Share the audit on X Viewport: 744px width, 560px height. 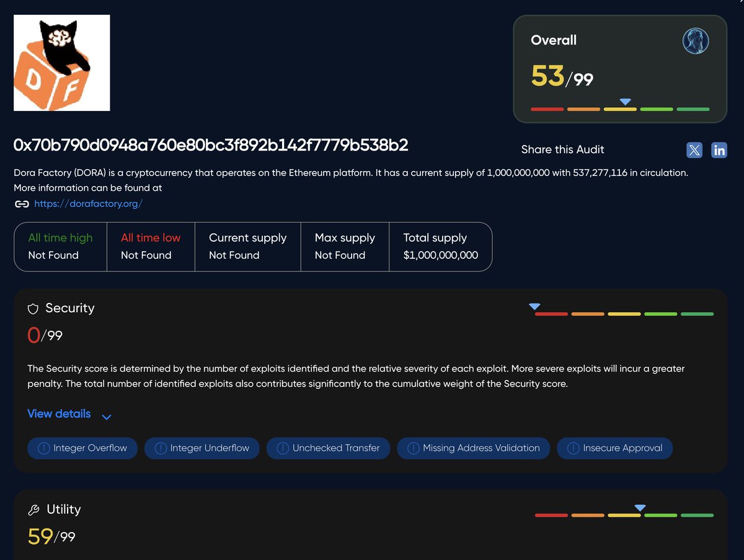pos(694,149)
